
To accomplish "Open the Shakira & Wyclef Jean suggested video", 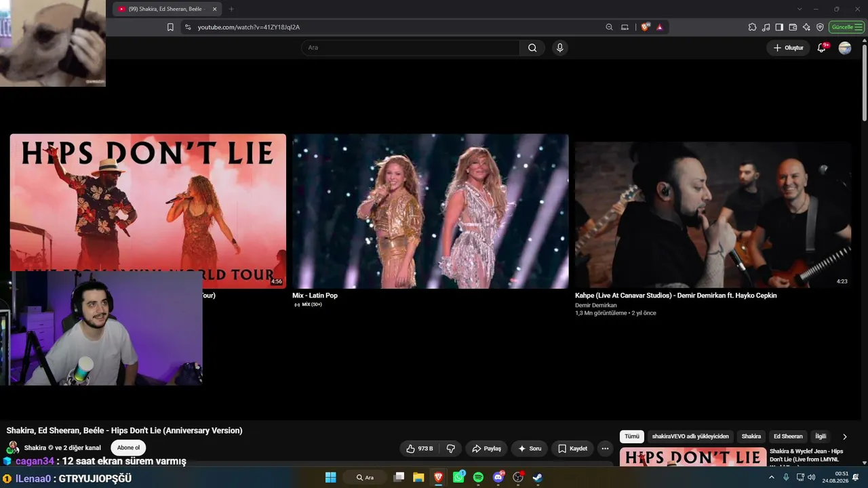I will coord(806,455).
